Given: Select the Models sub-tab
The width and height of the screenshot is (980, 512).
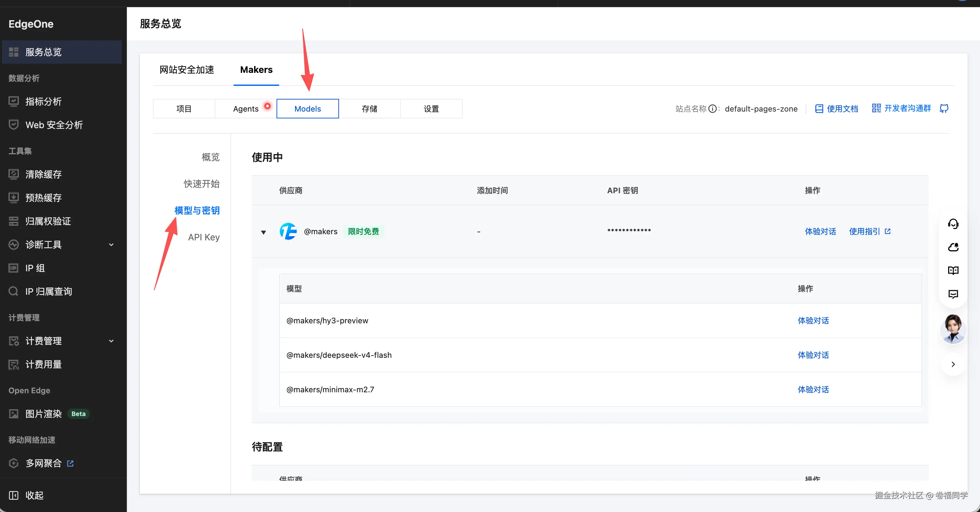Looking at the screenshot, I should point(308,109).
